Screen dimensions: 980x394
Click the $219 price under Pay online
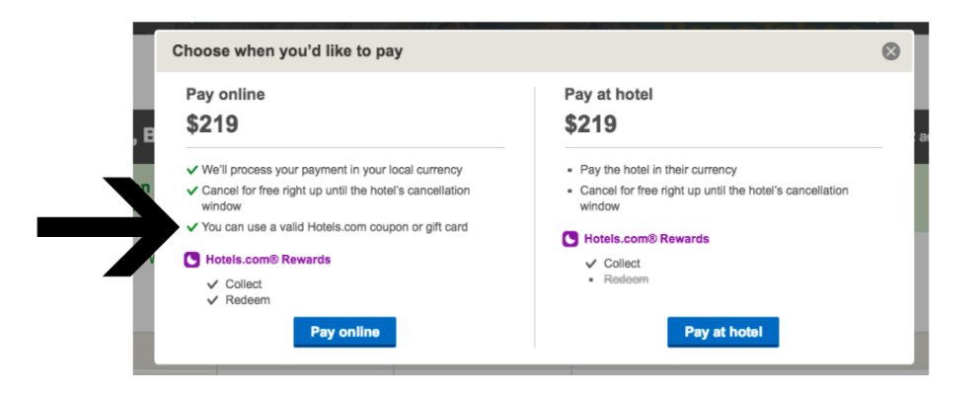[x=212, y=123]
